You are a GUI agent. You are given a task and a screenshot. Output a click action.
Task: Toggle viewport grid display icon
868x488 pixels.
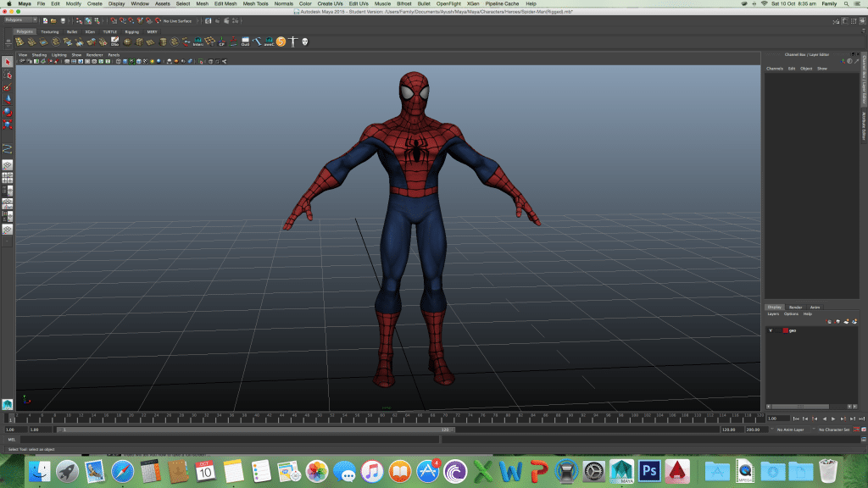click(x=67, y=61)
